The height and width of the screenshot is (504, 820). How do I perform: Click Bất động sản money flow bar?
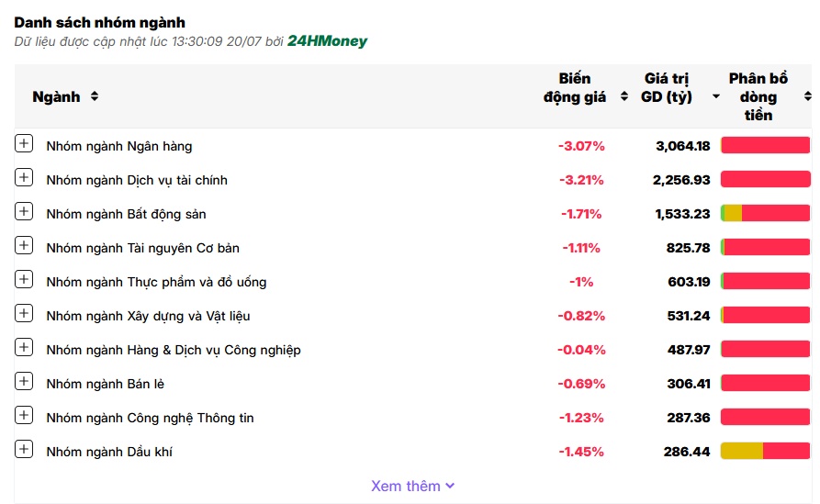(765, 213)
